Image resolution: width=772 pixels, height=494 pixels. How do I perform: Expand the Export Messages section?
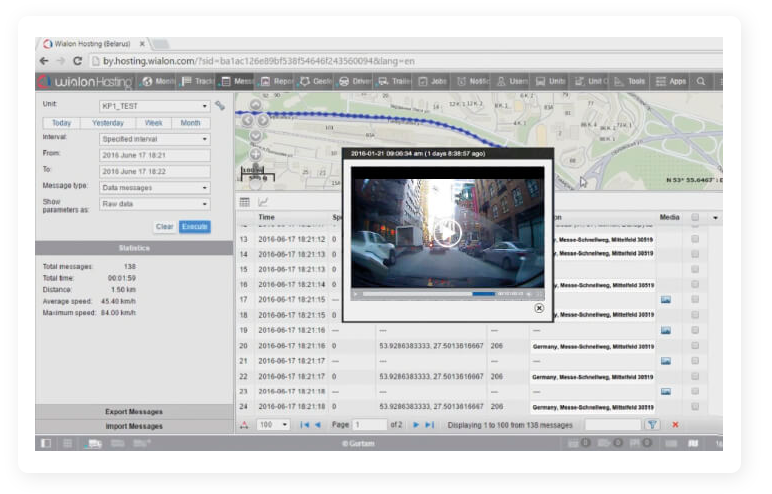click(x=134, y=412)
